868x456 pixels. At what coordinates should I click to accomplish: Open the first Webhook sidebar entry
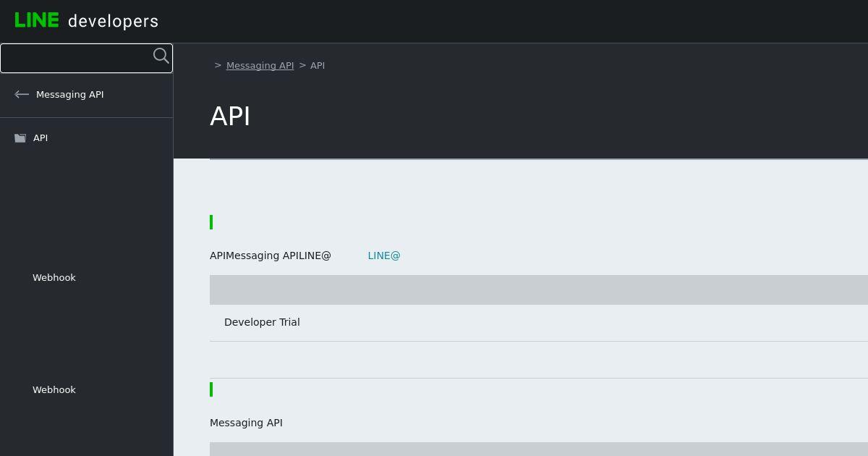[54, 277]
